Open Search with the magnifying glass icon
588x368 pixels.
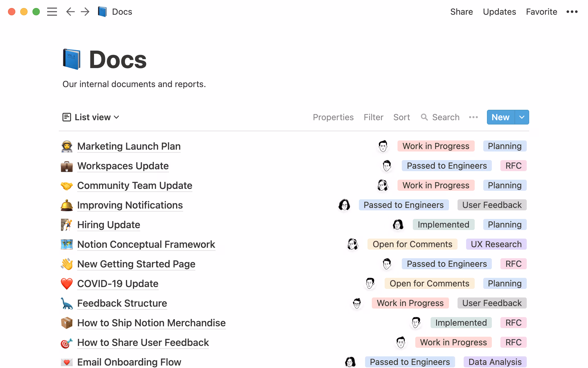tap(424, 117)
